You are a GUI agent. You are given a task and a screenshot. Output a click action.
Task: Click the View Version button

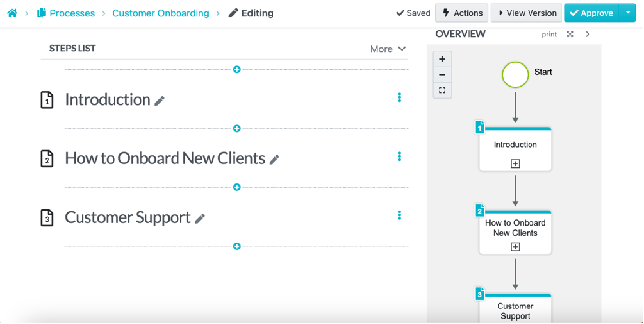click(x=526, y=13)
